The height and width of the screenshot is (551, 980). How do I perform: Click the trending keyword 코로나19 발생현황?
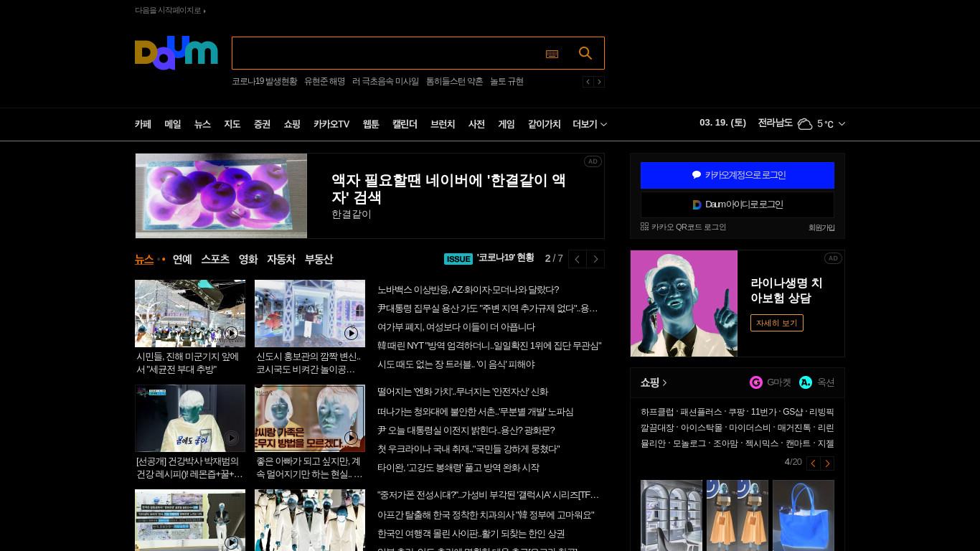(264, 82)
